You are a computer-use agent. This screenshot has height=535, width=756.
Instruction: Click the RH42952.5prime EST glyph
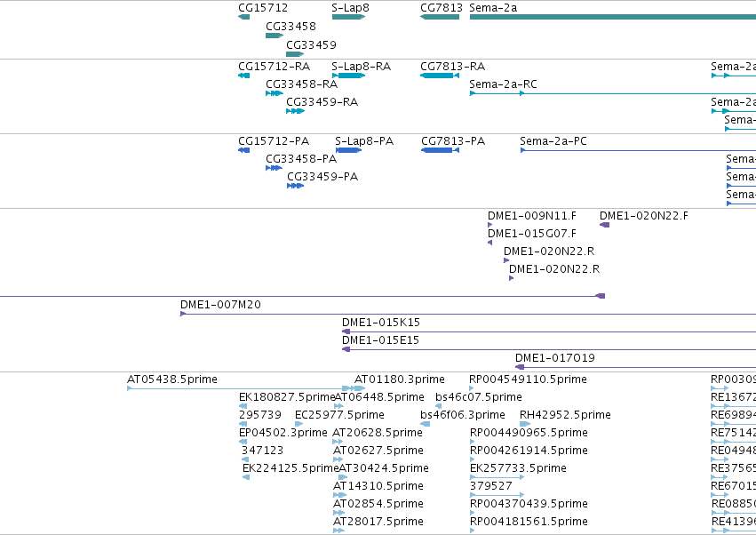click(x=525, y=424)
